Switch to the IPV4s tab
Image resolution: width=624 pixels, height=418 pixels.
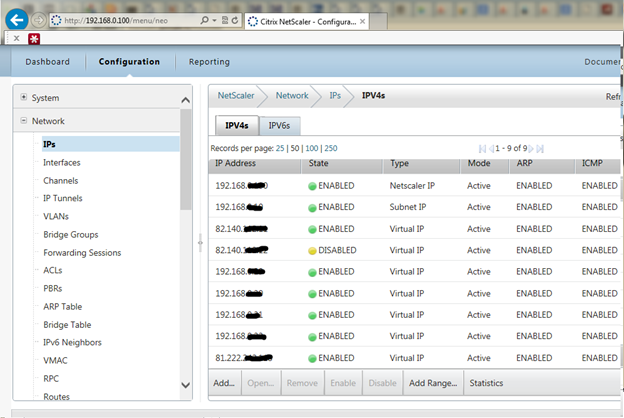click(x=237, y=125)
